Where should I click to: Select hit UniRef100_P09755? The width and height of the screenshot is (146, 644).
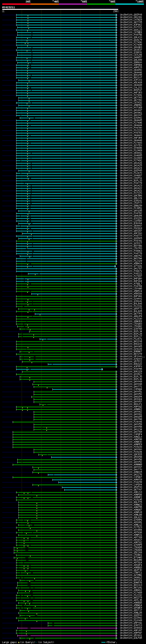131,369
